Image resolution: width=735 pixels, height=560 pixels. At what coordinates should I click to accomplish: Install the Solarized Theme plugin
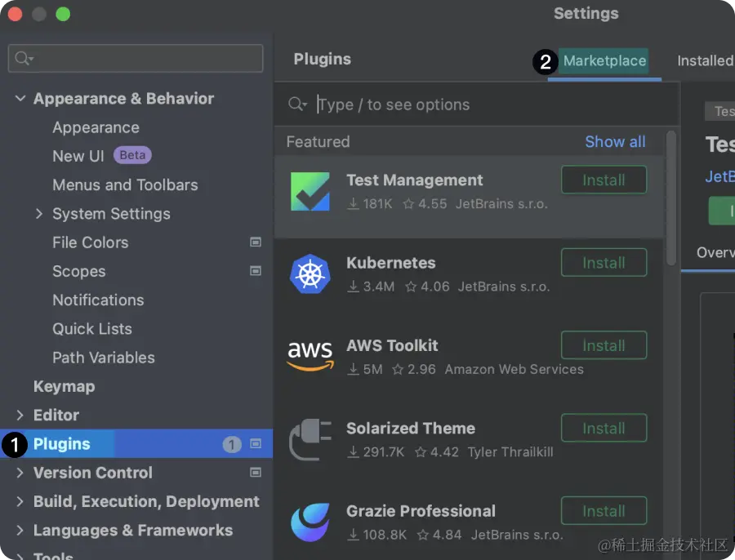pos(604,429)
